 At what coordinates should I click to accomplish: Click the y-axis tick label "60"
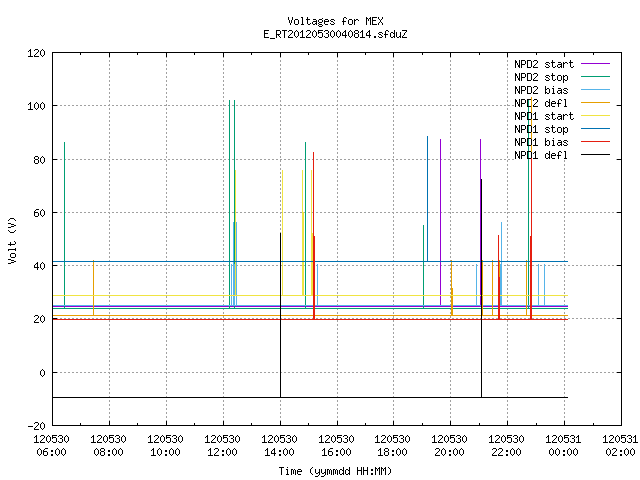pyautogui.click(x=39, y=213)
